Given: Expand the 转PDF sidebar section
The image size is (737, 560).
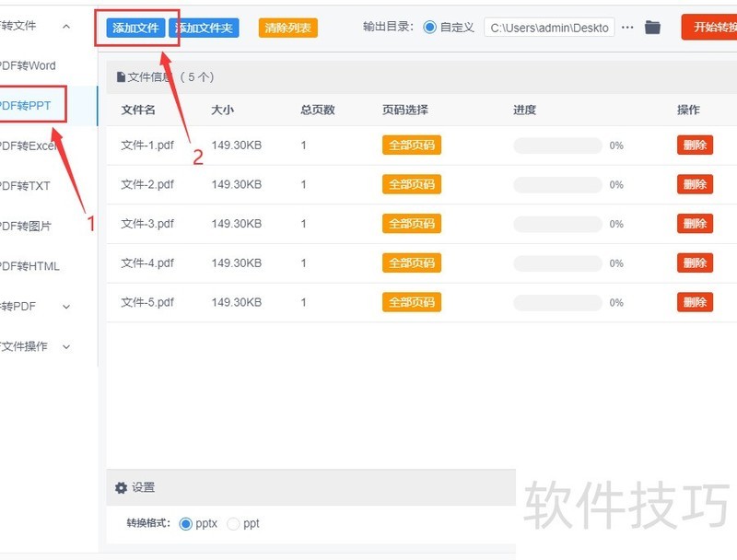Looking at the screenshot, I should (x=65, y=307).
